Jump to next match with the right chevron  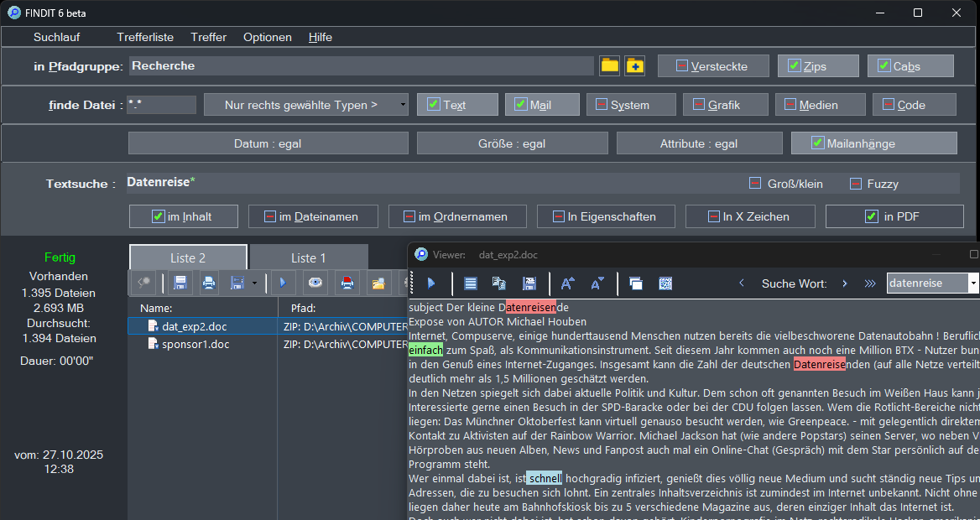click(x=844, y=283)
